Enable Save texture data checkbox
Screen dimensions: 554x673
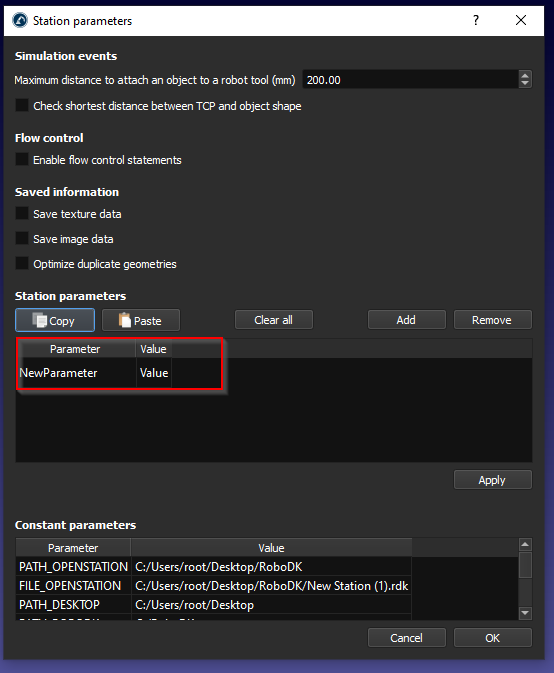click(x=22, y=214)
